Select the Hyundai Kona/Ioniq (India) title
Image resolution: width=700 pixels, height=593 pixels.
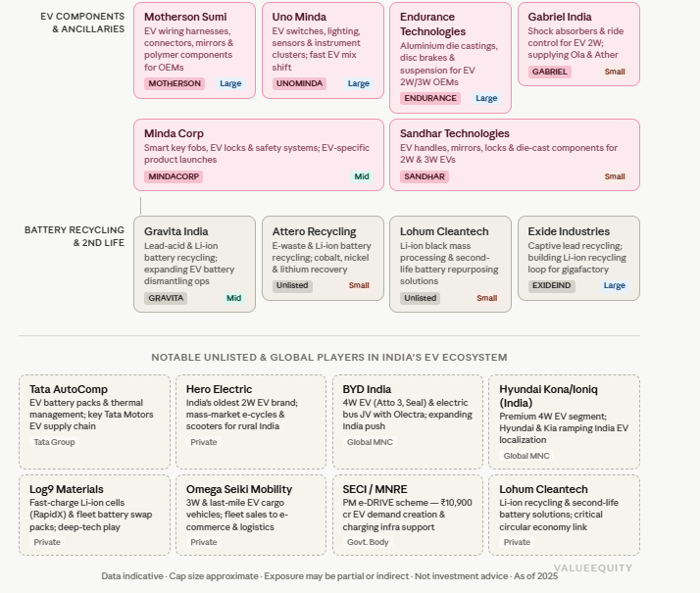(548, 396)
